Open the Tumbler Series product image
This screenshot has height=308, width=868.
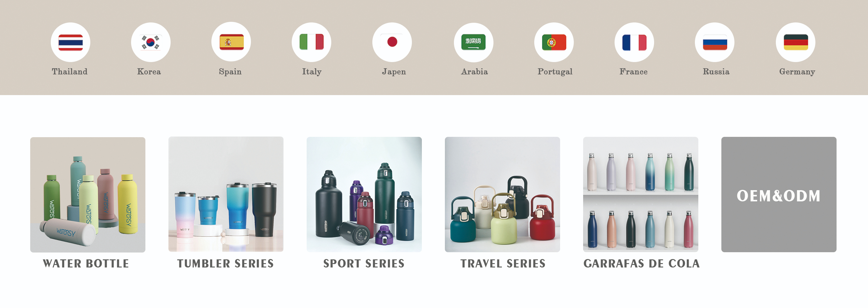[226, 194]
